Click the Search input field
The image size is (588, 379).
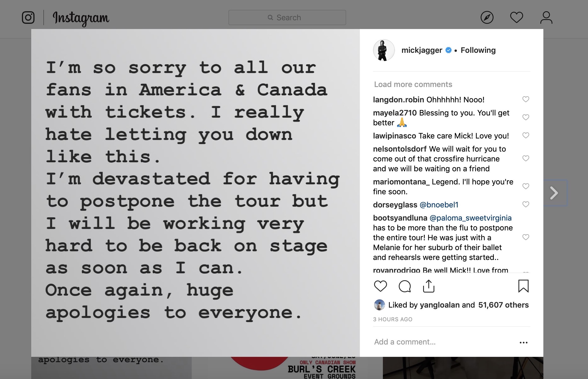tap(287, 18)
